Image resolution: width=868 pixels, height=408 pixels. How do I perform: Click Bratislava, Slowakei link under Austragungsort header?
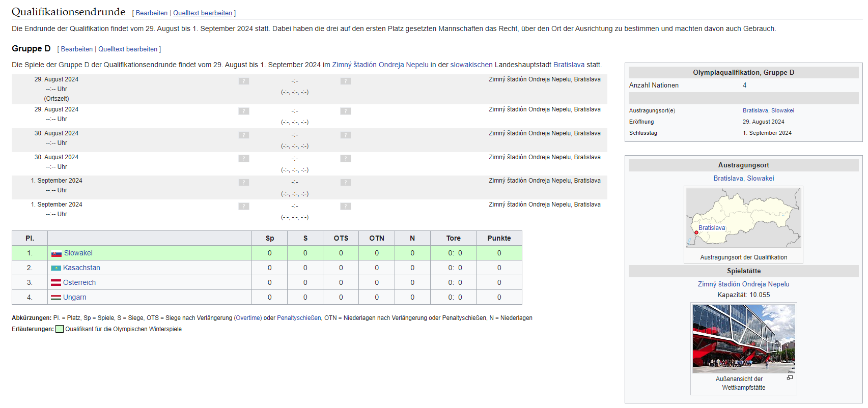click(x=743, y=179)
